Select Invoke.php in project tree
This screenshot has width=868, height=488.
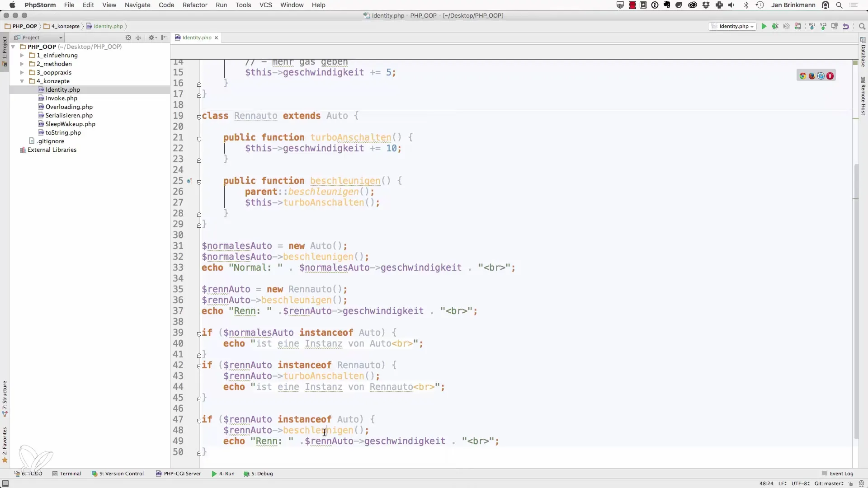[61, 98]
